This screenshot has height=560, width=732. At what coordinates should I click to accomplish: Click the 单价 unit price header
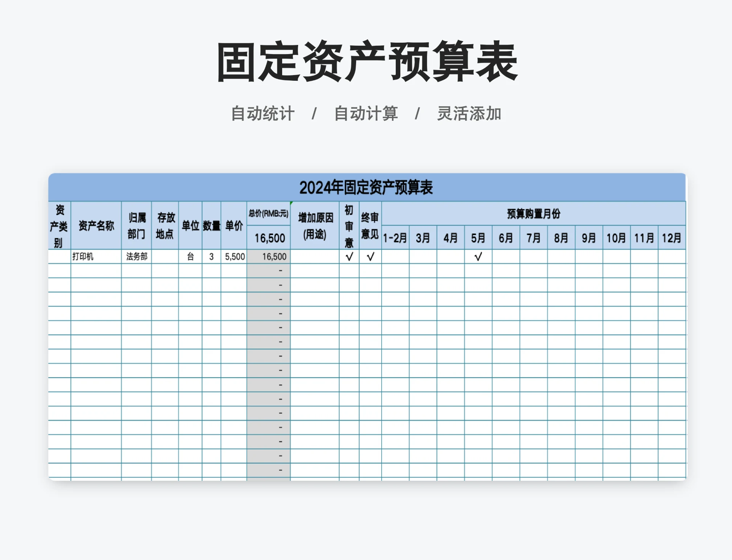[233, 226]
